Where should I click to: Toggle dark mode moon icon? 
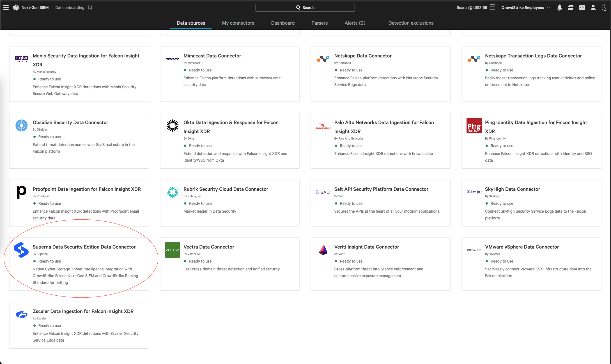click(605, 8)
